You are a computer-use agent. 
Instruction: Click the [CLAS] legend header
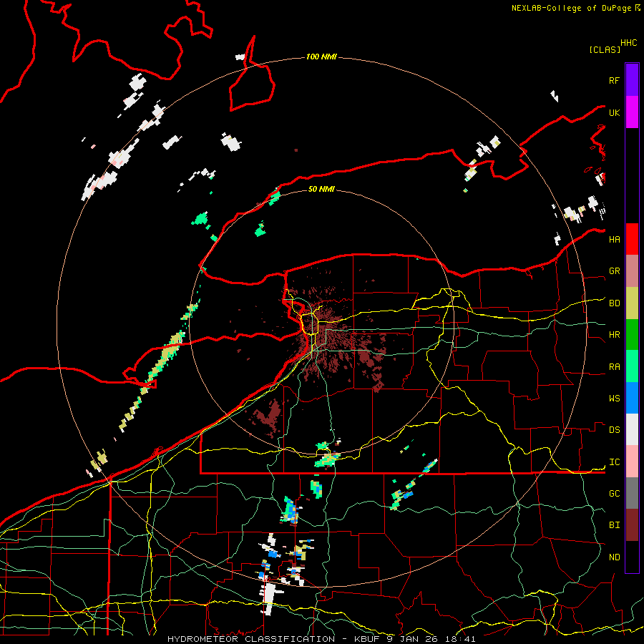pos(605,50)
